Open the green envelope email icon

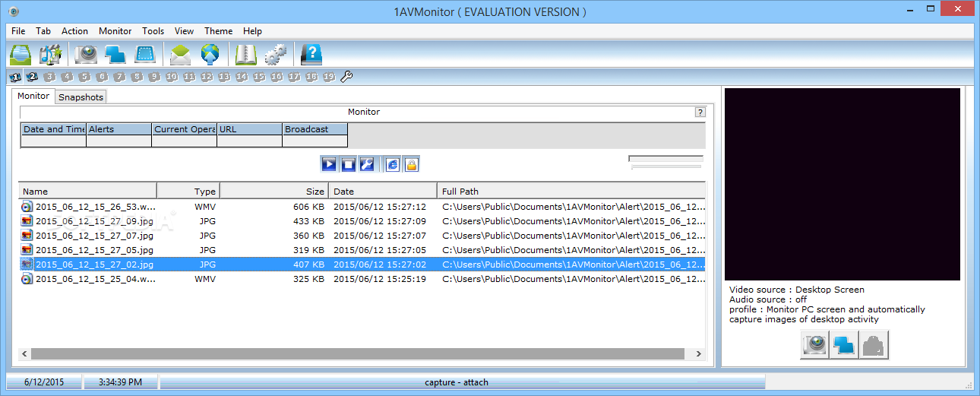(x=180, y=55)
